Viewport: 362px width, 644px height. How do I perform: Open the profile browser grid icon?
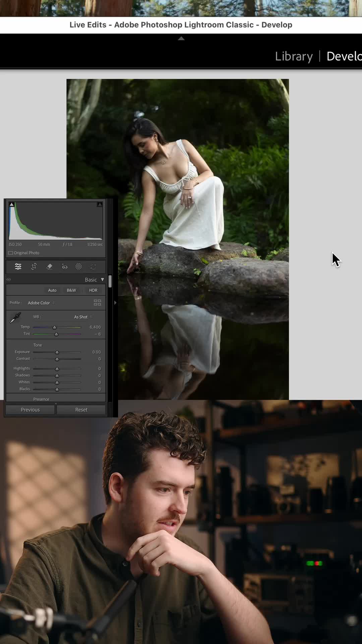click(x=98, y=303)
